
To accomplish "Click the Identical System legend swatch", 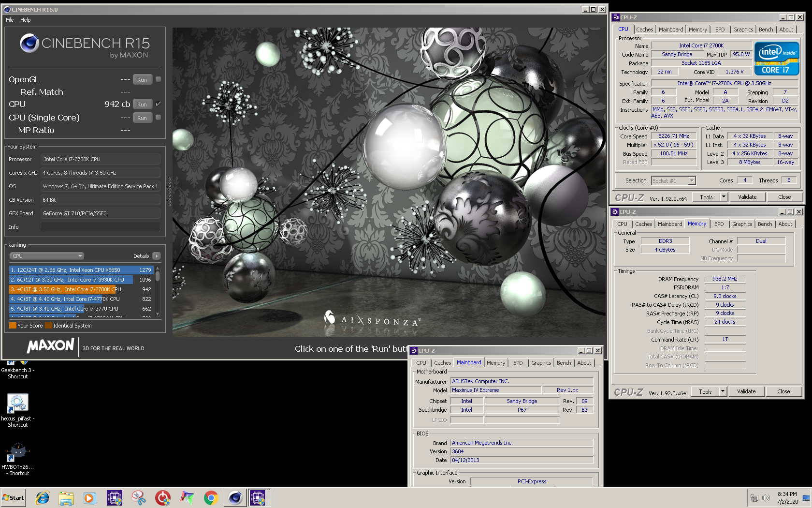I will point(48,326).
